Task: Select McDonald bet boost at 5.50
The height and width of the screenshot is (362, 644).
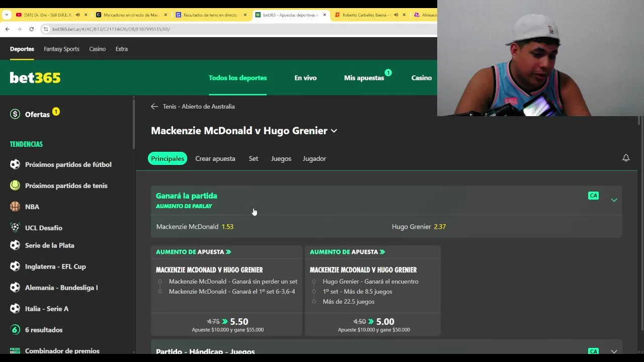Action: tap(227, 325)
